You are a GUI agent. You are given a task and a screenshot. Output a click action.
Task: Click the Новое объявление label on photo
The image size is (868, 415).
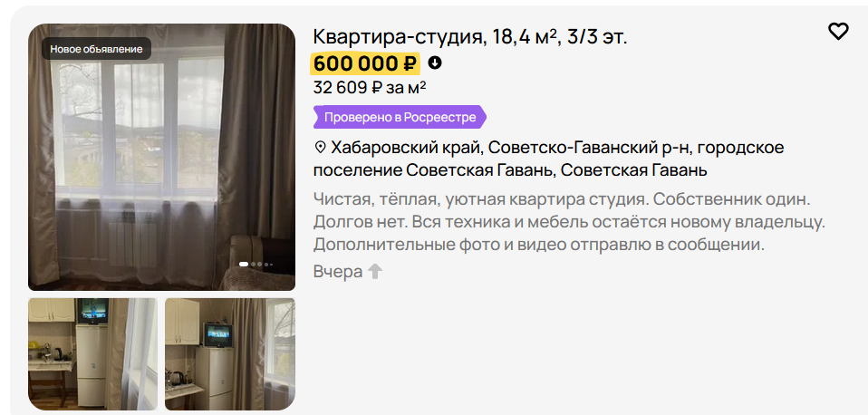[96, 49]
